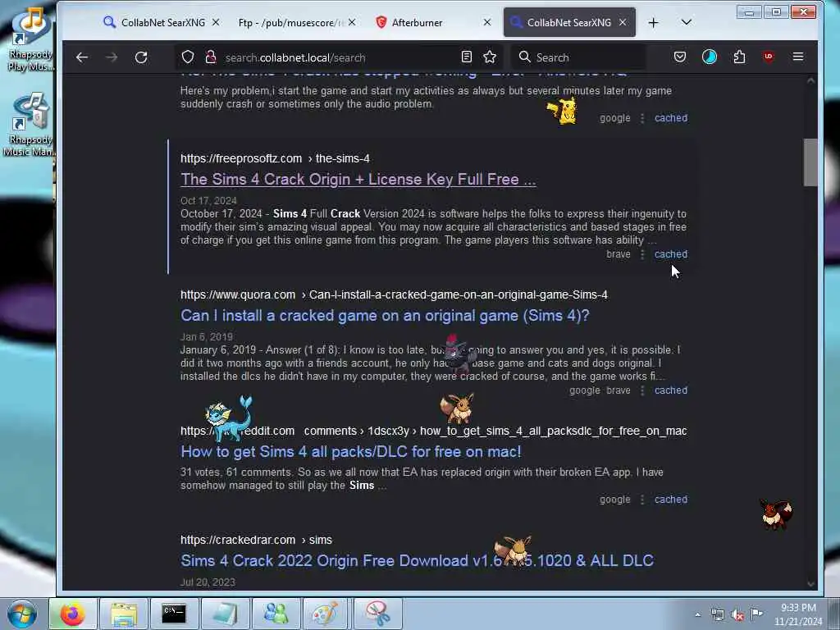Open Sims 4 Crack 2022 Origin link
840x630 pixels.
coord(417,561)
